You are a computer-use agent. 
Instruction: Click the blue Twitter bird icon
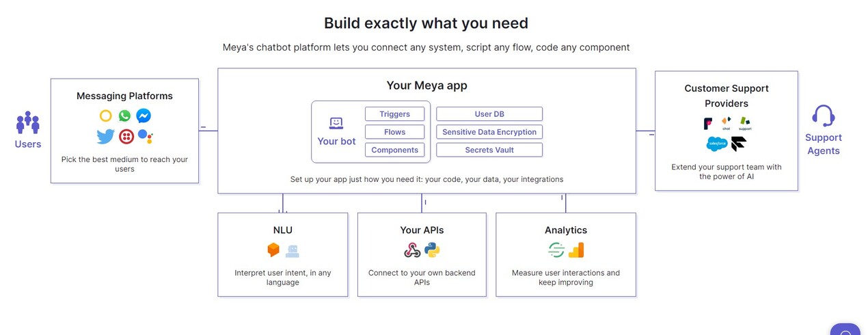click(x=105, y=137)
